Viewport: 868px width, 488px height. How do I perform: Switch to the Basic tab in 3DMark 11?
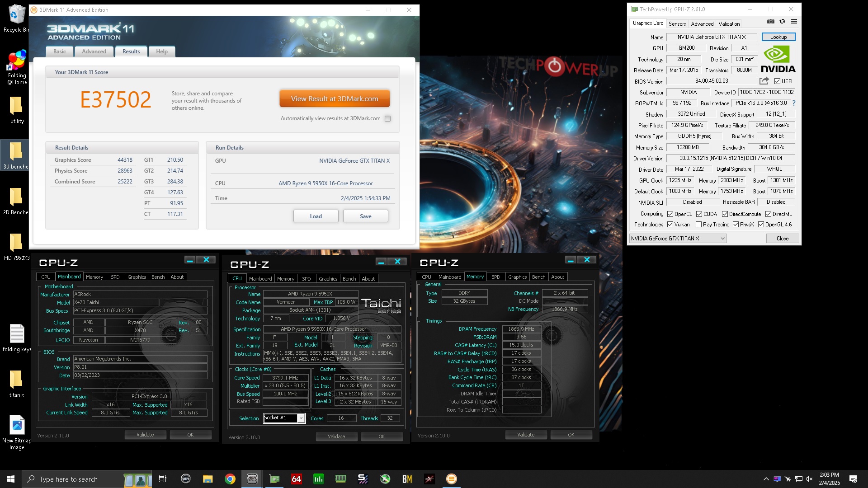pyautogui.click(x=59, y=52)
